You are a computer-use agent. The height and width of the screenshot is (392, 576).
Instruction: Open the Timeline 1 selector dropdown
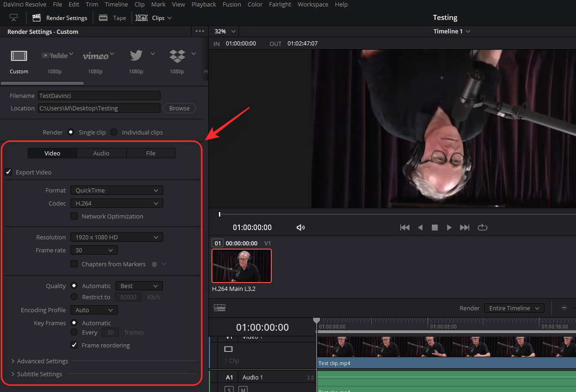tap(452, 31)
